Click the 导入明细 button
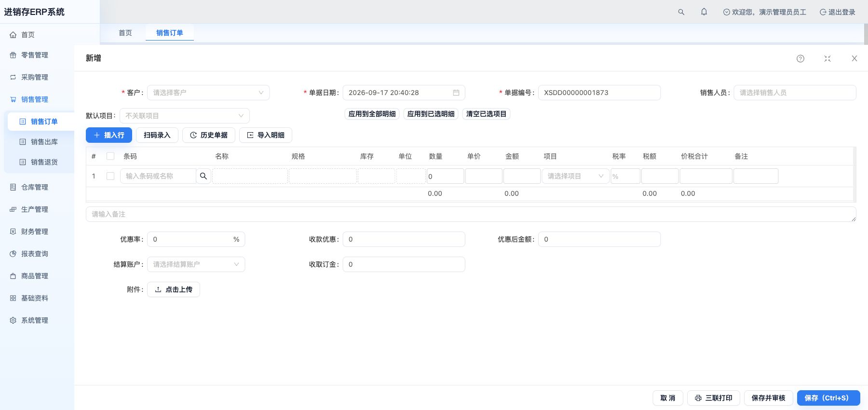The width and height of the screenshot is (868, 410). click(266, 135)
